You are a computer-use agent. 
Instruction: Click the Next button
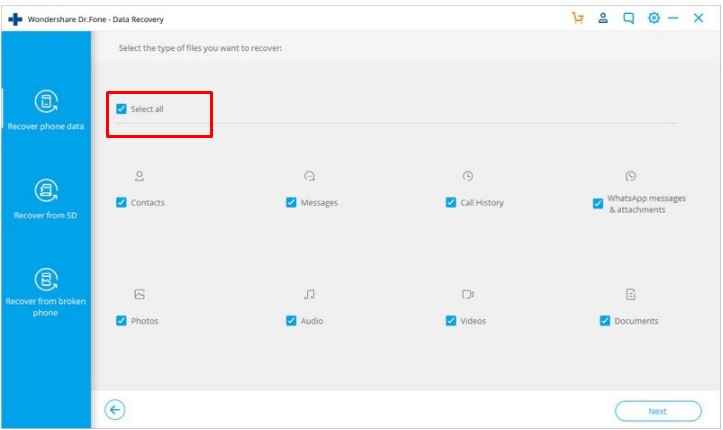click(x=658, y=411)
